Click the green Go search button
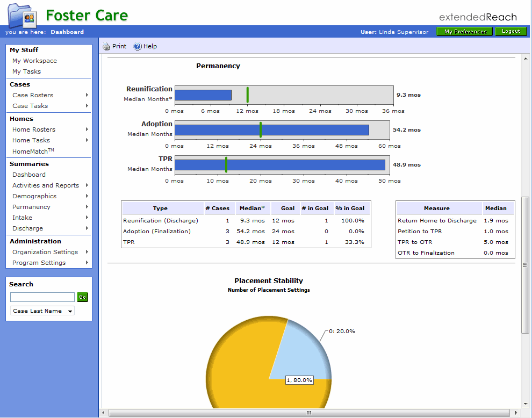This screenshot has height=418, width=532. [x=82, y=297]
